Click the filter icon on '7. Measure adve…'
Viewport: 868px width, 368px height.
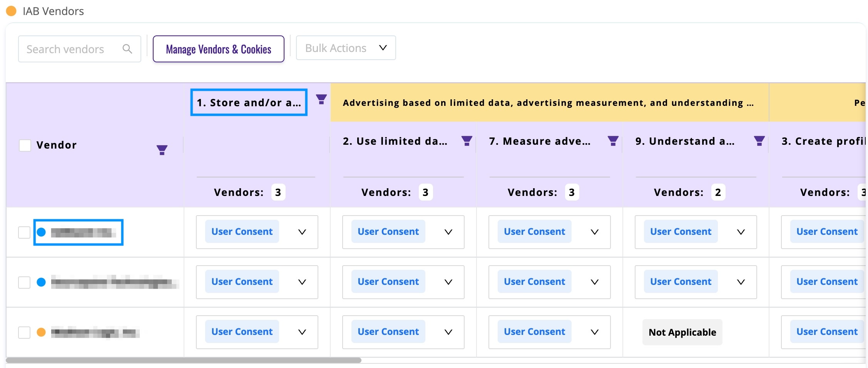click(x=613, y=141)
